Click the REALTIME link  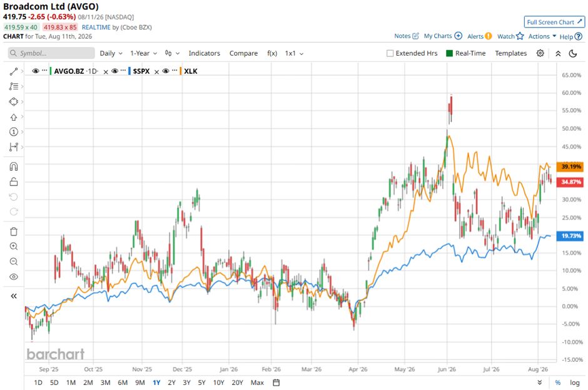[x=96, y=27]
